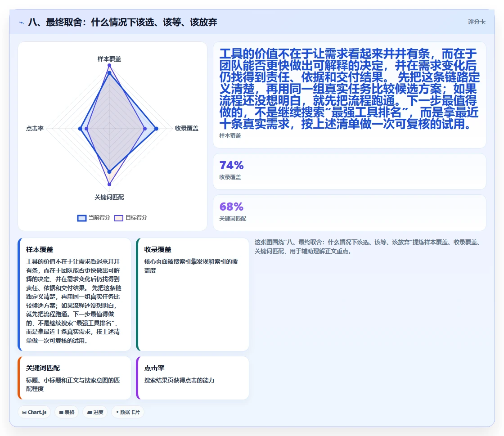This screenshot has height=436, width=504.
Task: Click the 标题、小标题和正文 description text
Action: [x=73, y=385]
